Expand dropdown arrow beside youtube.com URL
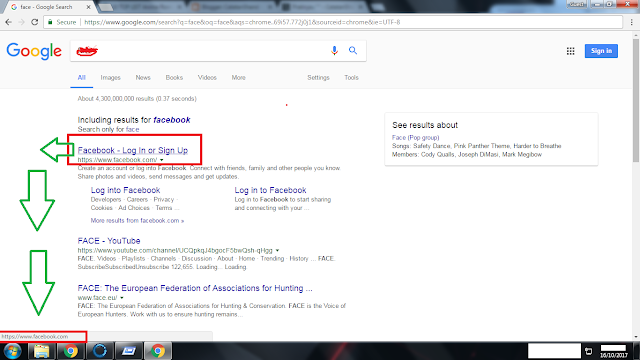Viewport: 640px width, 360px height. (x=277, y=251)
